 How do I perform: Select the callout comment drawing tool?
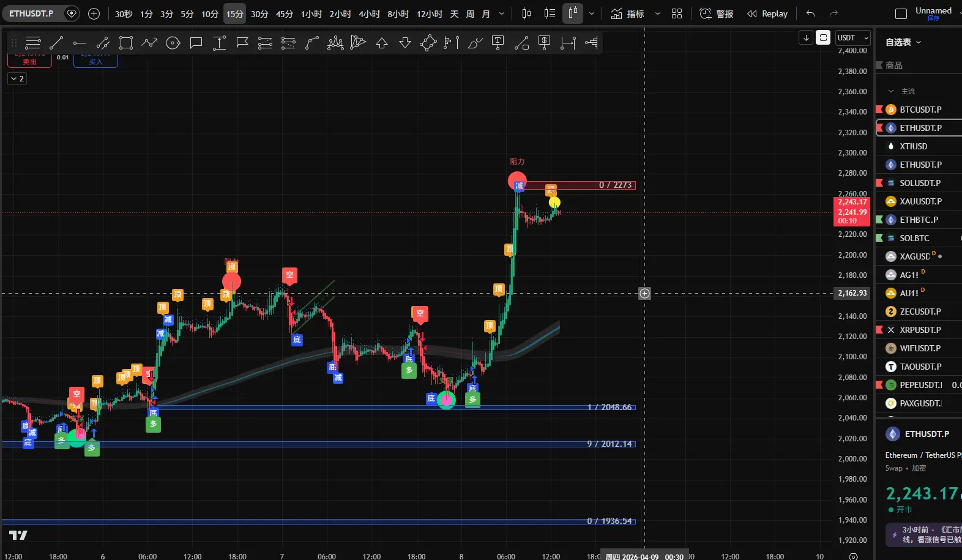pyautogui.click(x=196, y=43)
